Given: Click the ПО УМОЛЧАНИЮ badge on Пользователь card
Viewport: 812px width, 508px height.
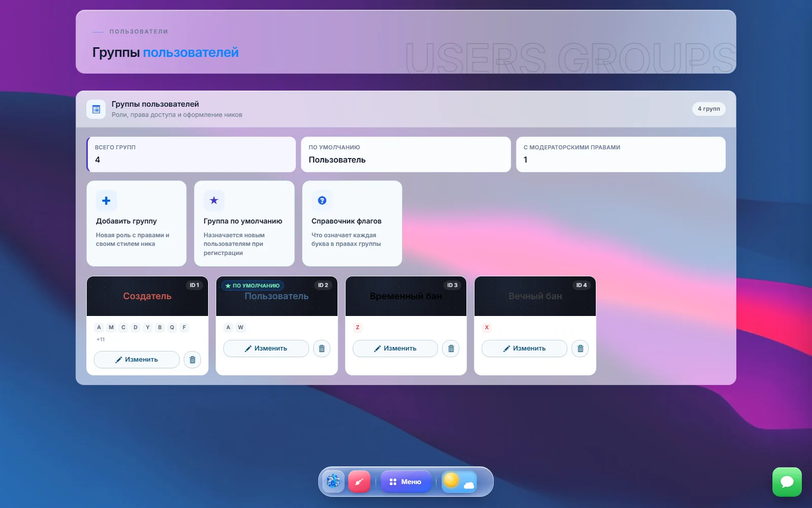Looking at the screenshot, I should pyautogui.click(x=252, y=285).
